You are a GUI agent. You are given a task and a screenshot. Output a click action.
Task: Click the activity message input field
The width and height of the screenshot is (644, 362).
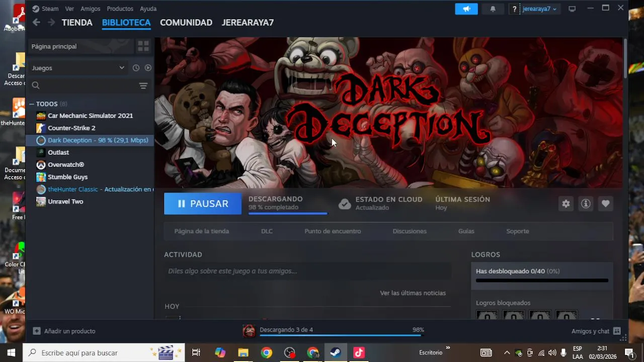307,271
